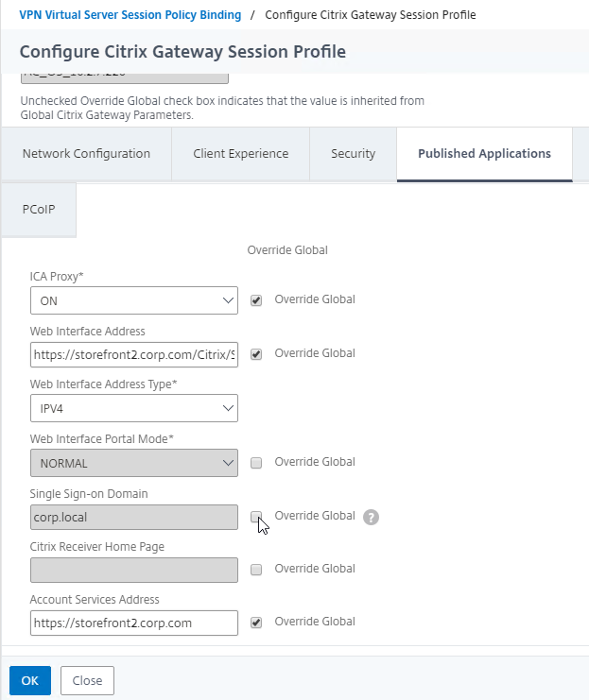The width and height of the screenshot is (589, 700).
Task: Enable Override Global for Web Interface Portal Mode
Action: tap(256, 463)
